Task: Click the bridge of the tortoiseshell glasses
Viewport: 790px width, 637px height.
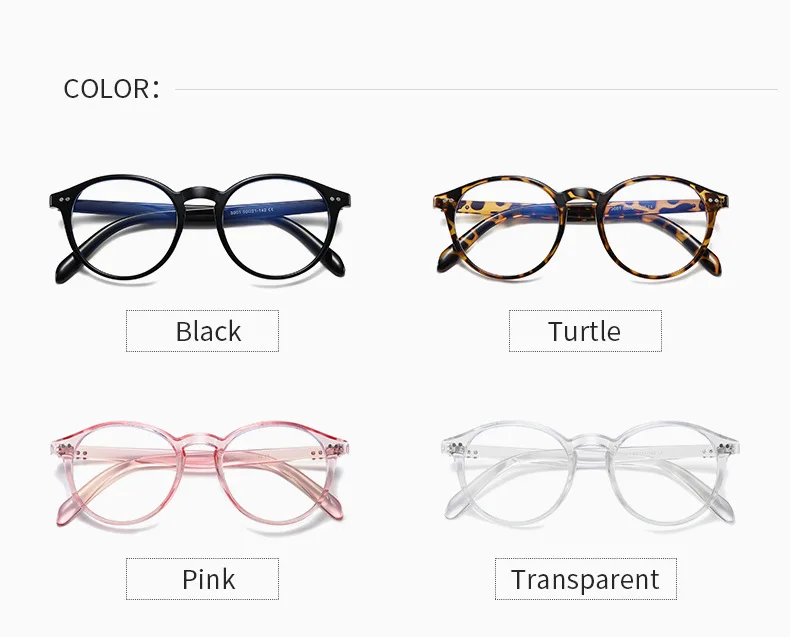Action: pos(583,197)
